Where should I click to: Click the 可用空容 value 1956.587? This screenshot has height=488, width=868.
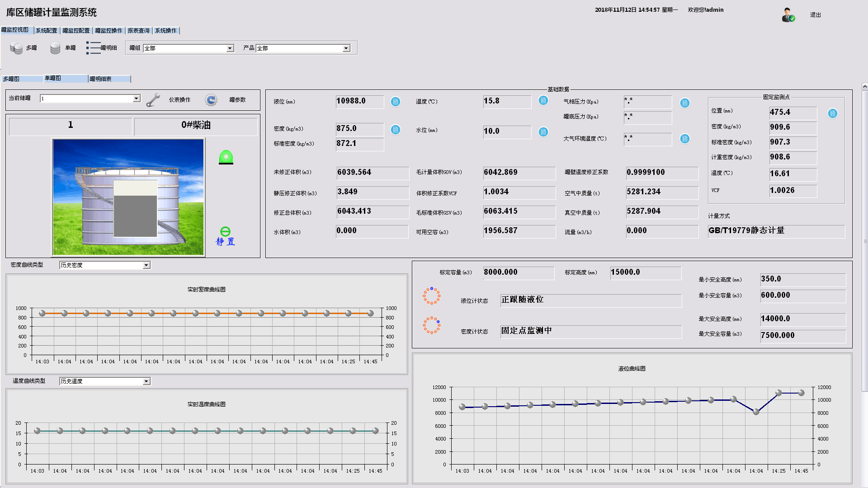point(519,231)
